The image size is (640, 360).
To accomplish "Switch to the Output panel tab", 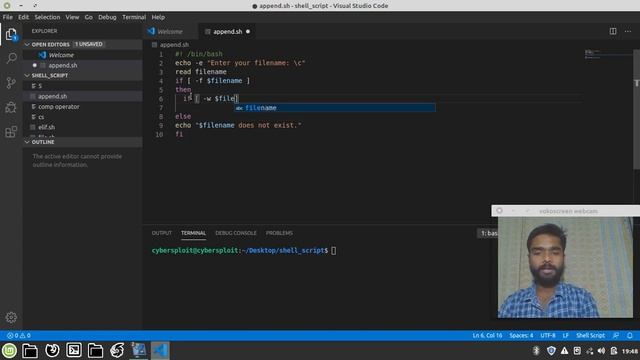I will 162,233.
